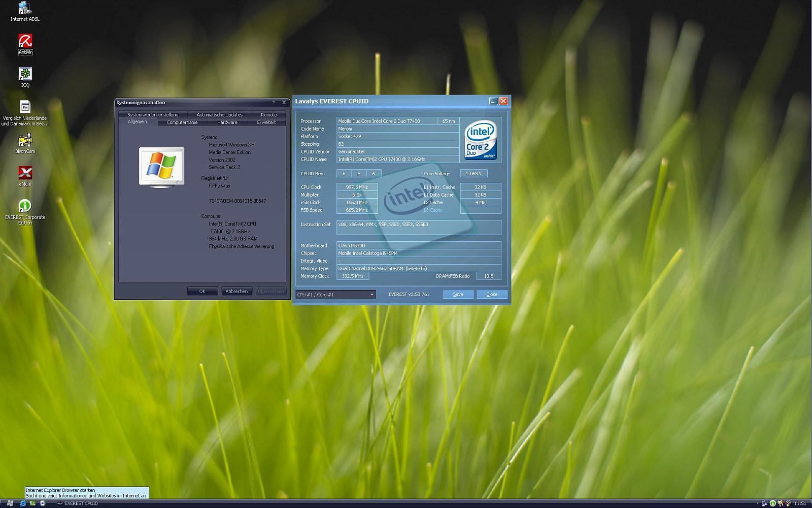Close the Lavalys EVEREST CPUID window
The image size is (812, 508).
pos(503,101)
